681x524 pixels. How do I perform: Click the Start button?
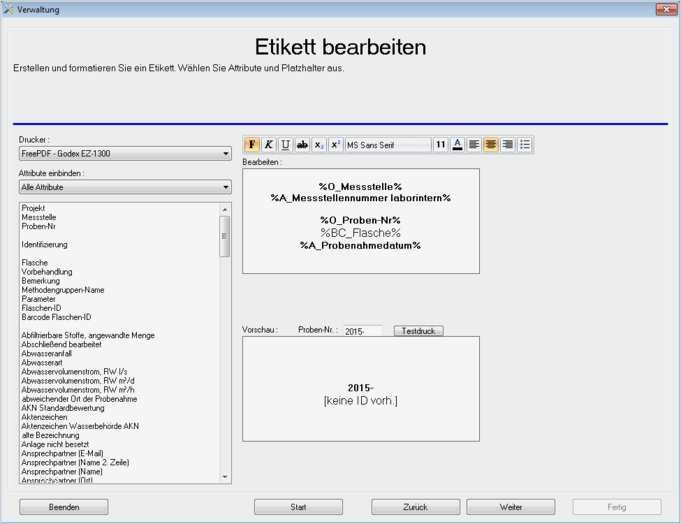298,507
